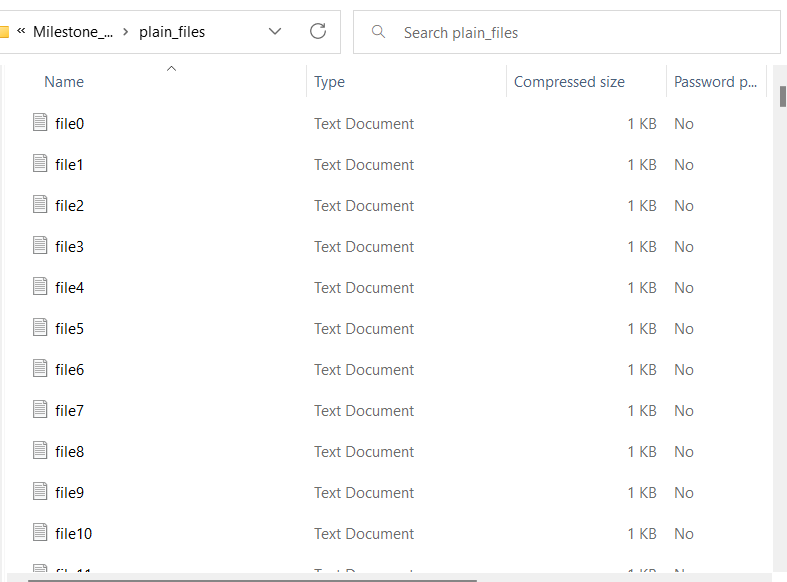Viewport: 787px width, 582px height.
Task: Sort by the Password p... column header
Action: click(x=715, y=82)
